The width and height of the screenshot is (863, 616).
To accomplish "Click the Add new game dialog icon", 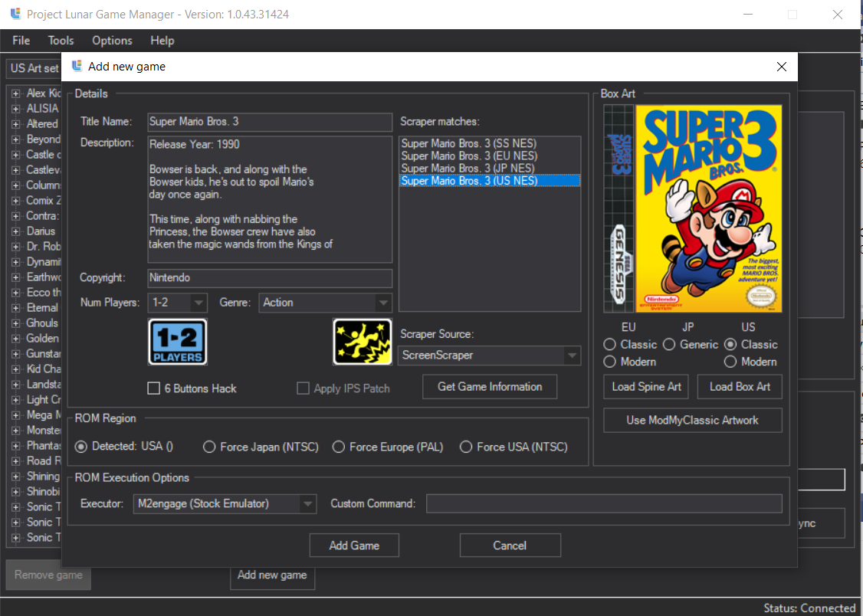I will [x=77, y=67].
